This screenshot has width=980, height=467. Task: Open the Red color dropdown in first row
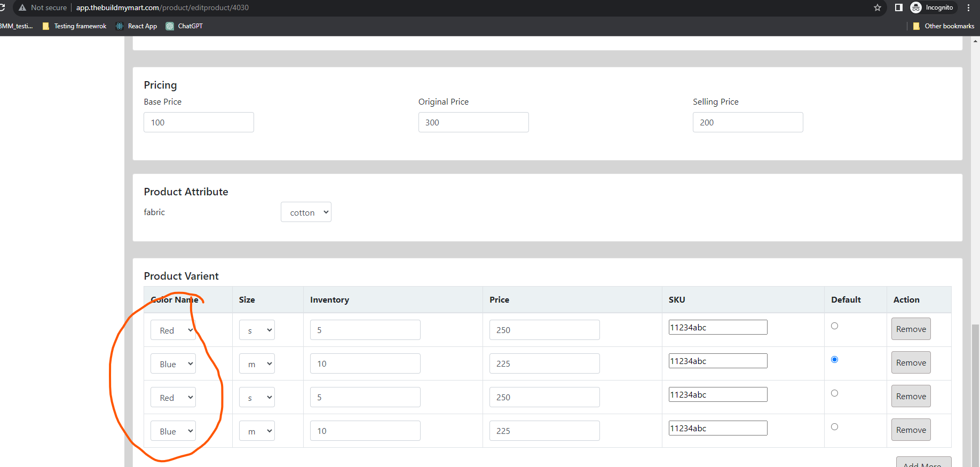tap(173, 330)
